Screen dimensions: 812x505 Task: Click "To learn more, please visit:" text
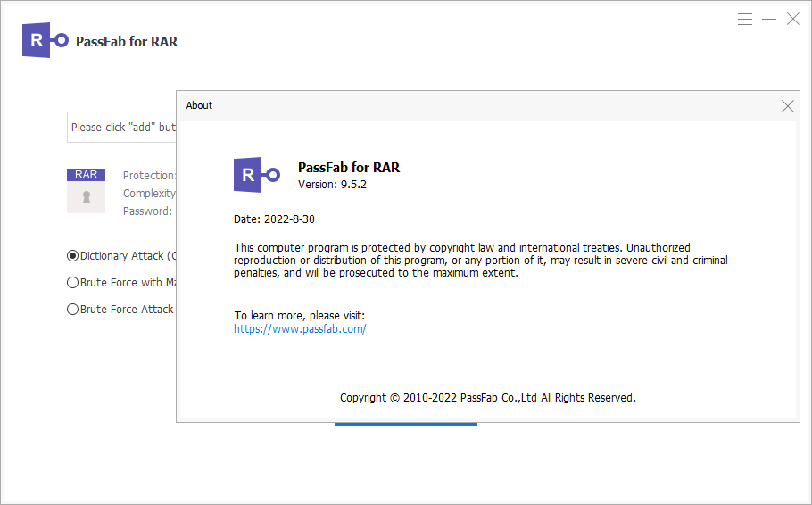pyautogui.click(x=299, y=316)
